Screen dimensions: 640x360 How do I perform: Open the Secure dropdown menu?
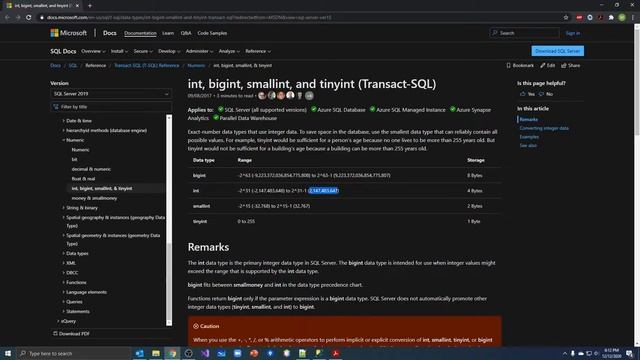point(143,51)
